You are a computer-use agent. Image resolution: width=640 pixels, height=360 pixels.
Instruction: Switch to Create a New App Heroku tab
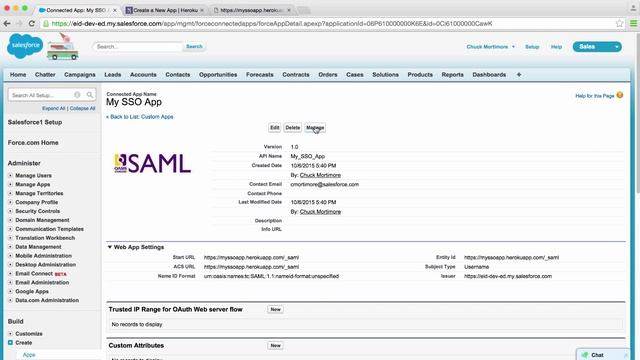tap(165, 10)
